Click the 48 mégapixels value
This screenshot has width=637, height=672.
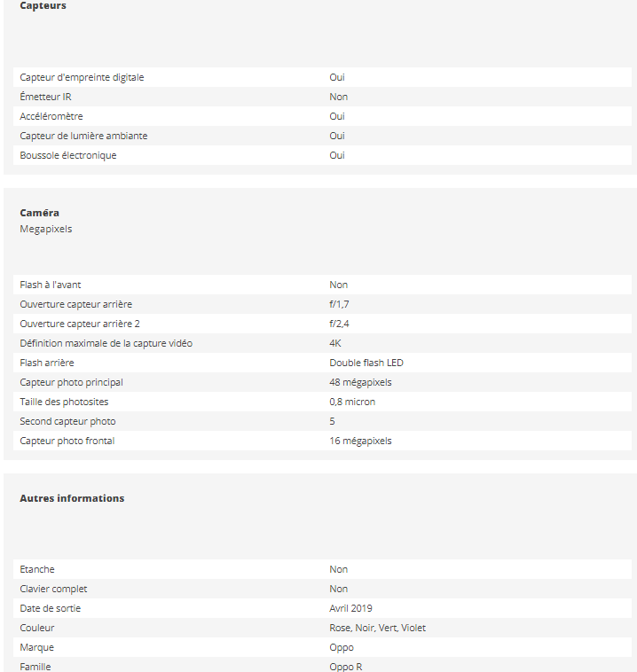360,382
